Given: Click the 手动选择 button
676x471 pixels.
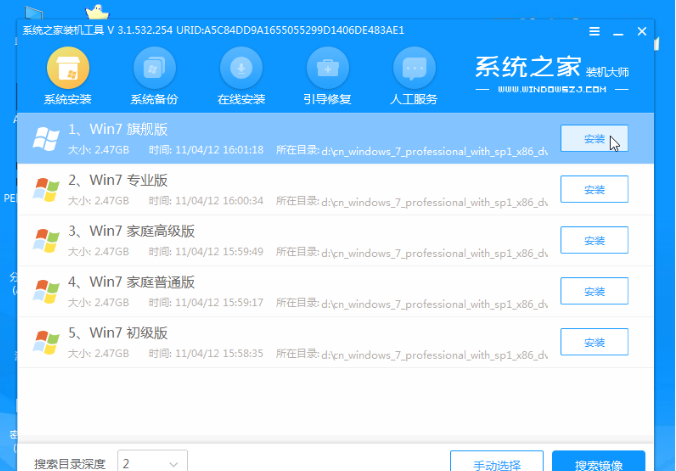Looking at the screenshot, I should [x=497, y=462].
